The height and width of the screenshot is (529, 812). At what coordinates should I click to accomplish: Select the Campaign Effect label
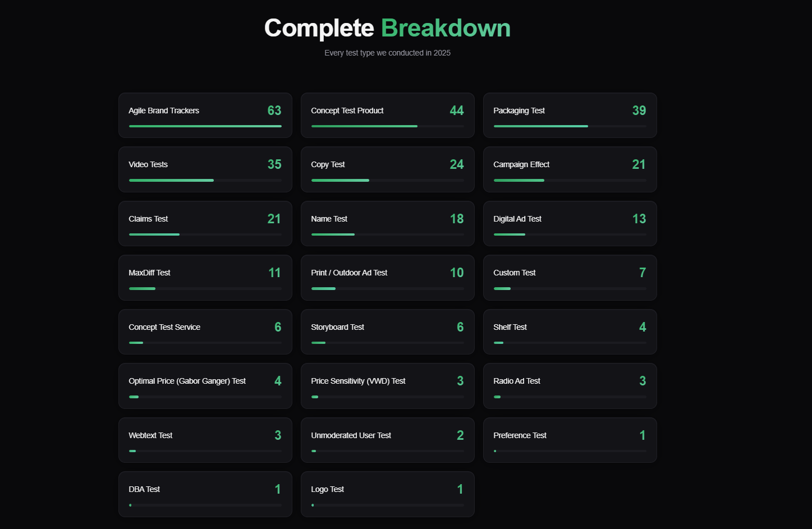click(x=521, y=164)
